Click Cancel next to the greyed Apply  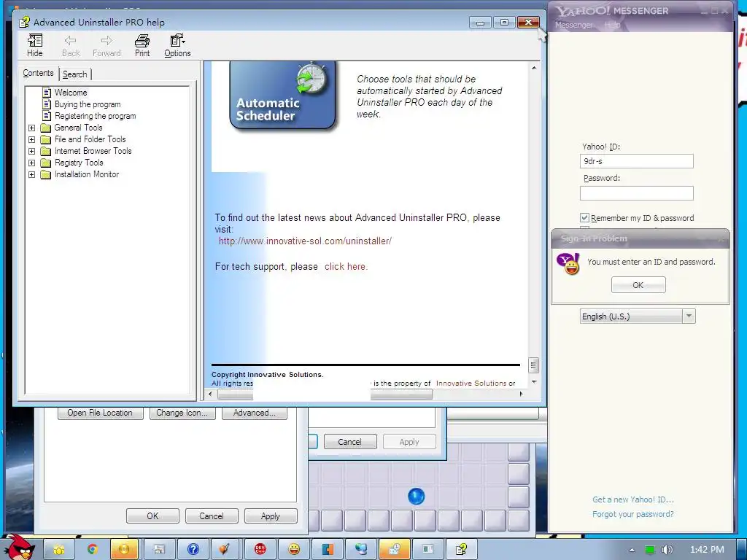[x=349, y=441]
